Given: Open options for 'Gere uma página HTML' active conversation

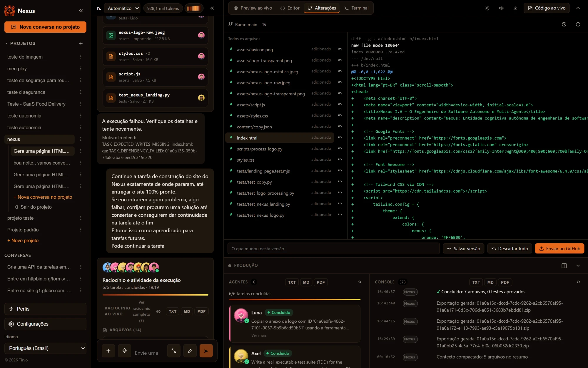Looking at the screenshot, I should click(x=81, y=151).
